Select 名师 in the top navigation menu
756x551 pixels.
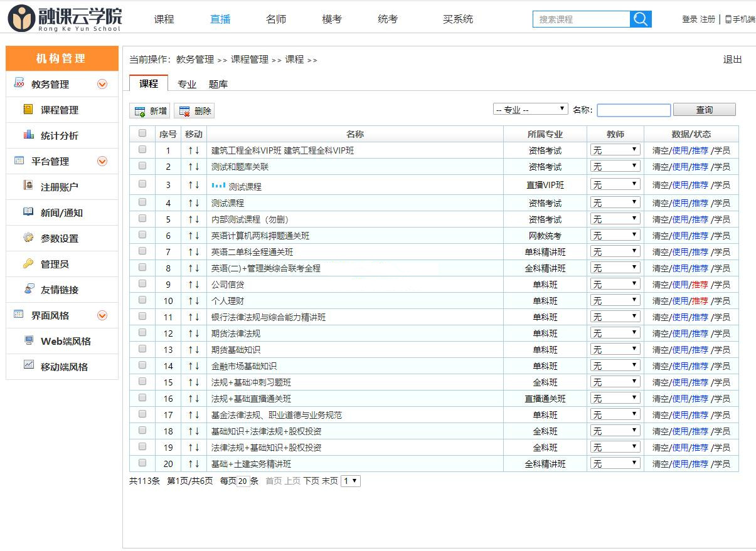(276, 19)
